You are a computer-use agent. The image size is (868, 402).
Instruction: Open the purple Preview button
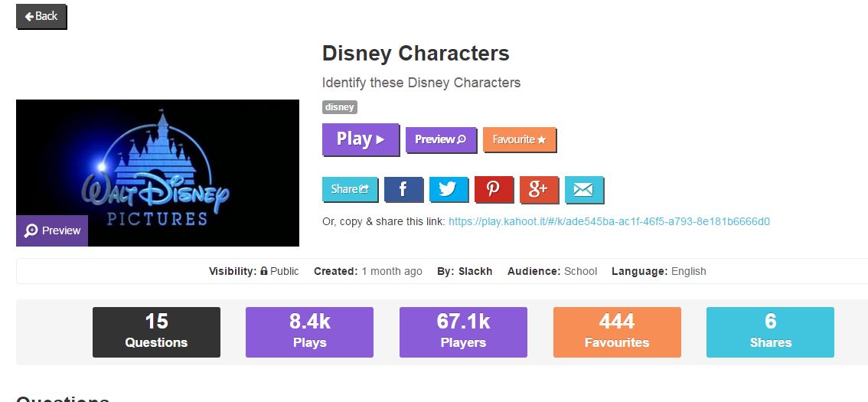pos(441,139)
